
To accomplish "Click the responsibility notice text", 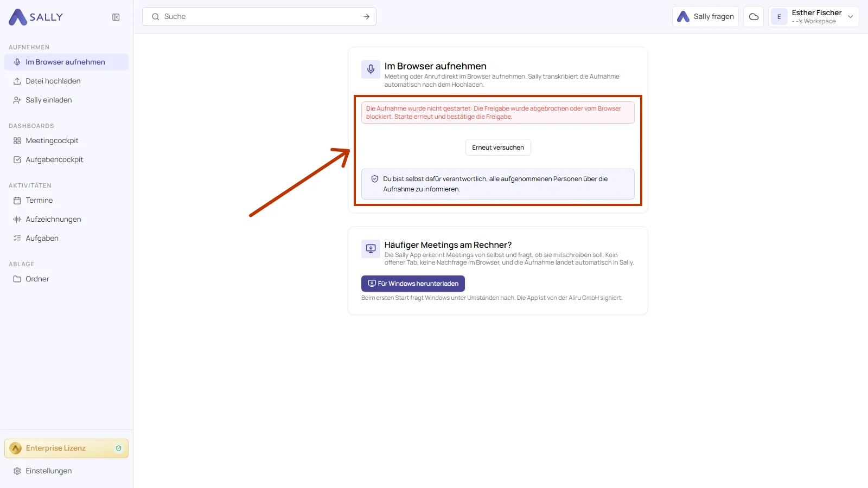I will click(495, 184).
